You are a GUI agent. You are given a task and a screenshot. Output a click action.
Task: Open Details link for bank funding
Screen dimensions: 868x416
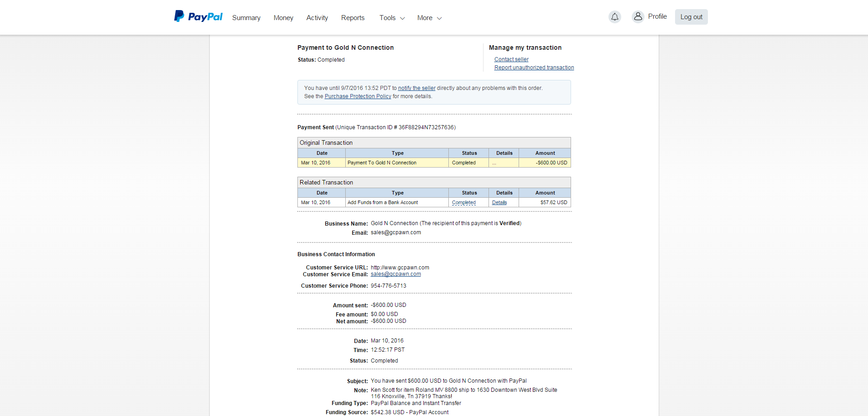(x=499, y=203)
